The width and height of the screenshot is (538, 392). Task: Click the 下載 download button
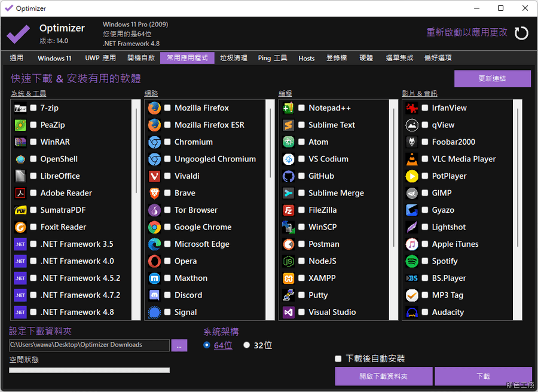tap(483, 376)
